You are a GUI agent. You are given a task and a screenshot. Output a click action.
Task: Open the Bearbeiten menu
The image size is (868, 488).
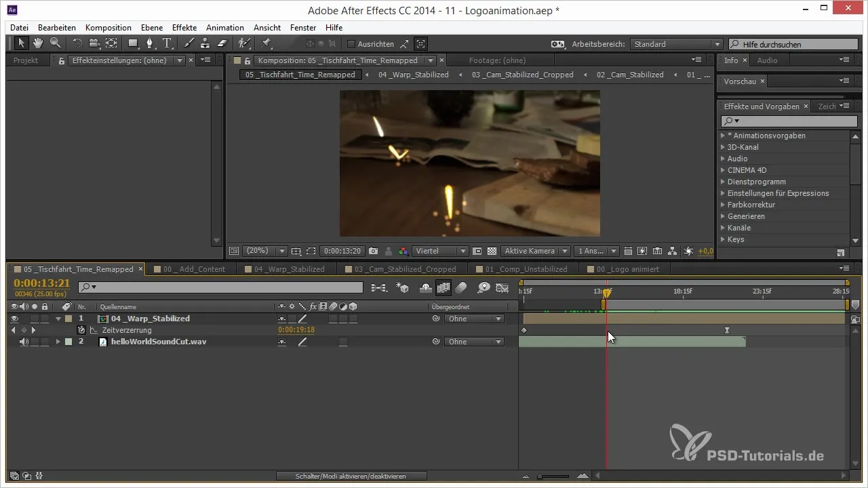tap(57, 28)
